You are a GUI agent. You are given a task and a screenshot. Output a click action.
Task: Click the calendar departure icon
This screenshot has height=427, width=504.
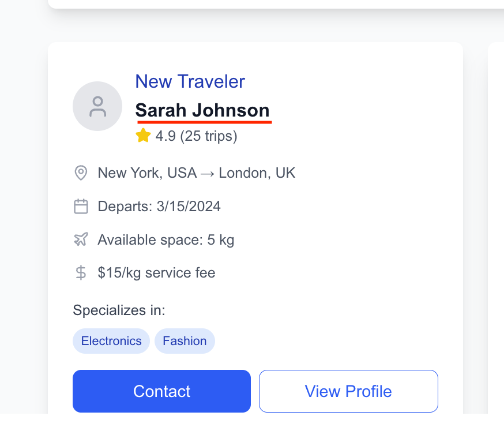81,206
